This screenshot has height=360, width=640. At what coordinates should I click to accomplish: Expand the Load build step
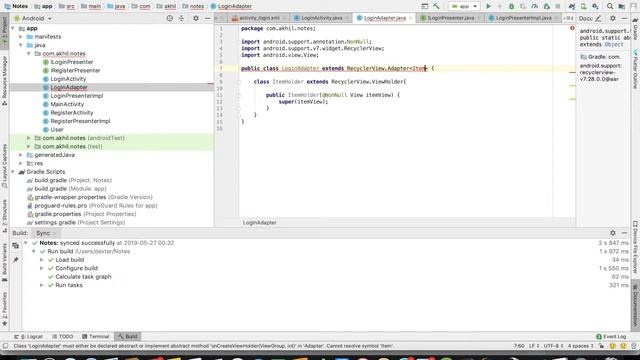[x=42, y=260]
